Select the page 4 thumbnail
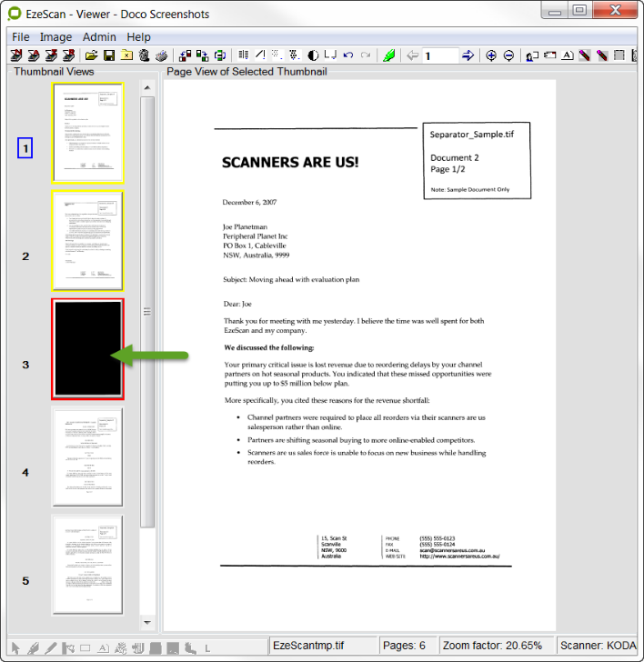 [x=87, y=456]
